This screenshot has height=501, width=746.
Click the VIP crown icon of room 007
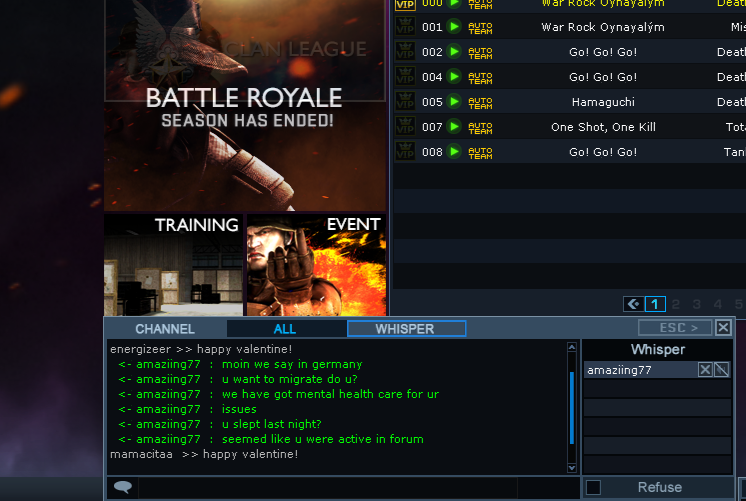point(405,127)
